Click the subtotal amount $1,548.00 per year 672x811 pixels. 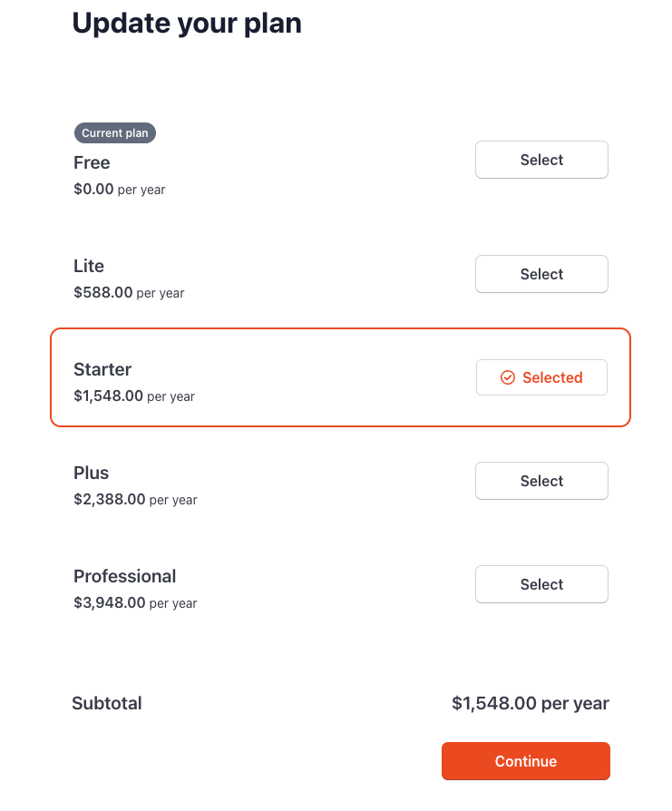tap(530, 703)
